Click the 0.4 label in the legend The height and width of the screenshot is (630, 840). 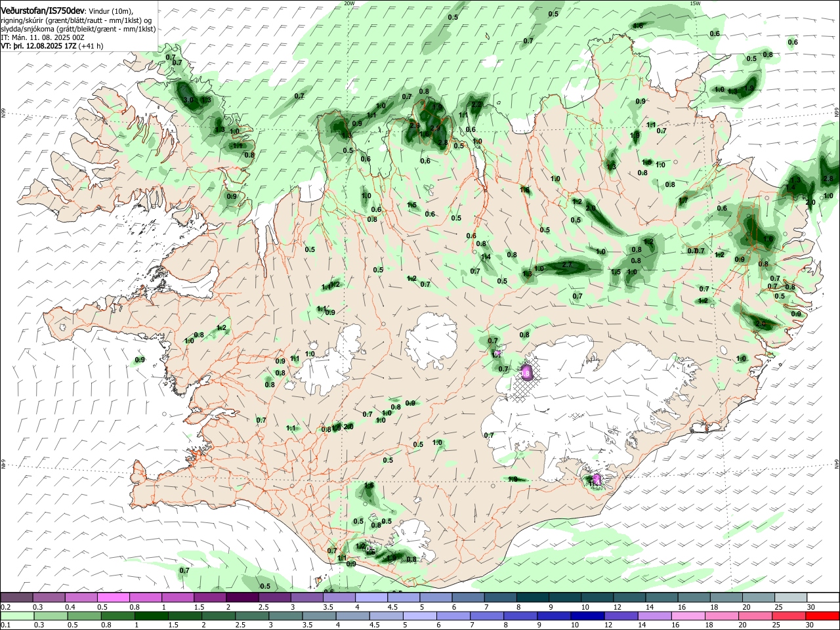coord(70,607)
